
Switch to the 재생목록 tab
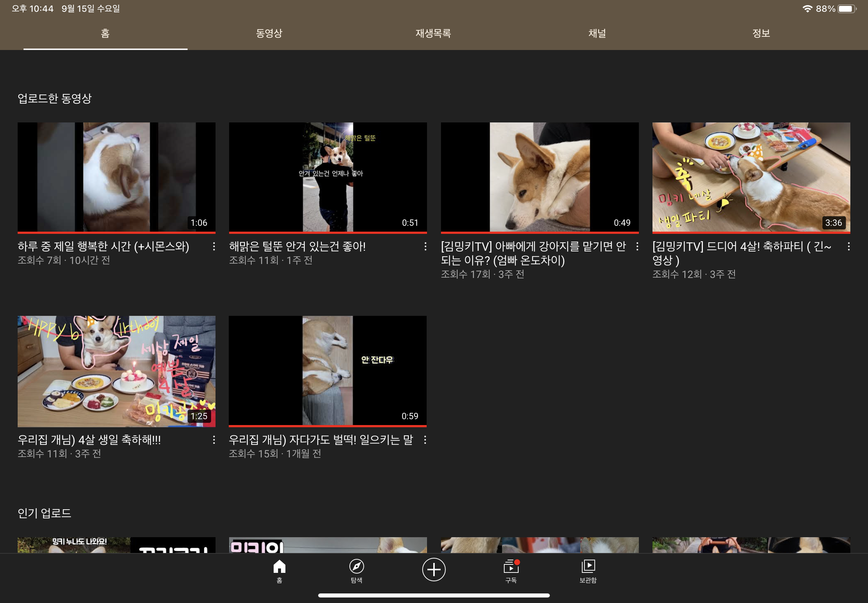[x=433, y=33]
